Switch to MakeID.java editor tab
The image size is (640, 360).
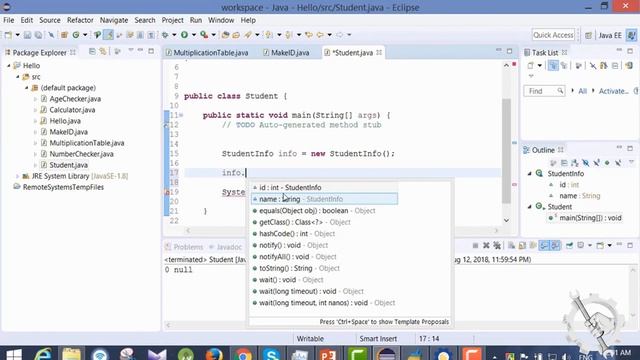pyautogui.click(x=286, y=53)
